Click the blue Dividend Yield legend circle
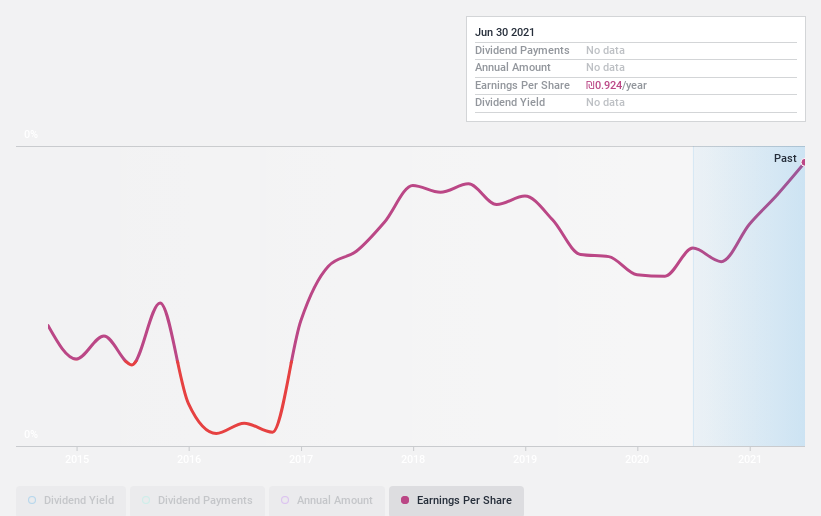Image resolution: width=821 pixels, height=516 pixels. 32,500
